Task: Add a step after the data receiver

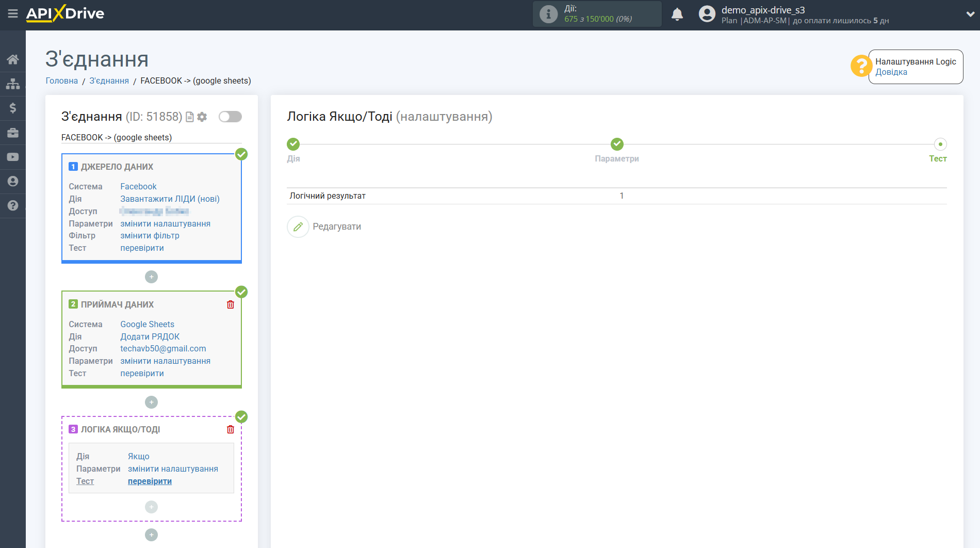Action: point(151,402)
